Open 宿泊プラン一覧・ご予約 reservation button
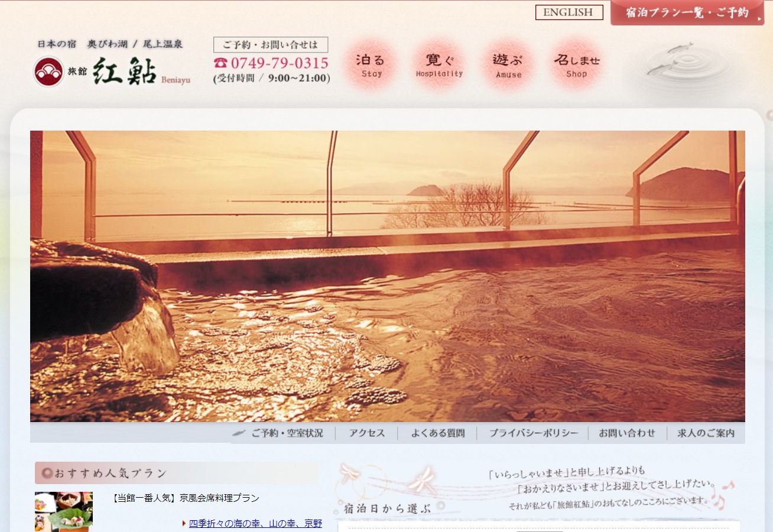The image size is (773, 532). pos(687,13)
